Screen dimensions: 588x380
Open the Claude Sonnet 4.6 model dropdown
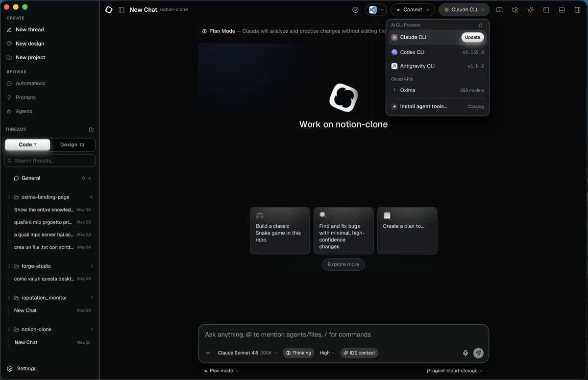click(x=247, y=353)
